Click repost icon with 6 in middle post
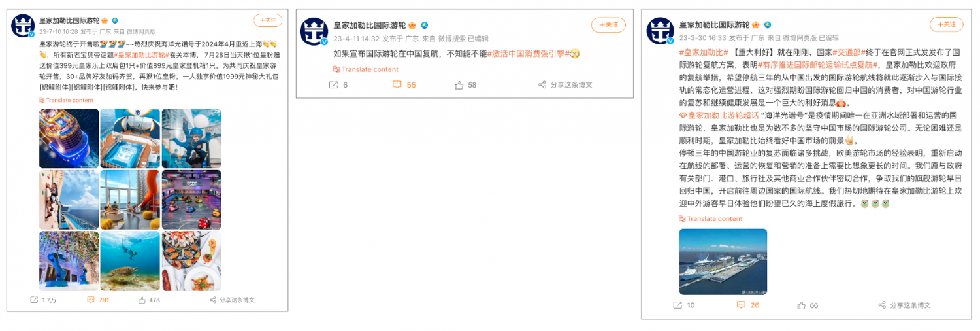980x331 pixels. point(333,85)
